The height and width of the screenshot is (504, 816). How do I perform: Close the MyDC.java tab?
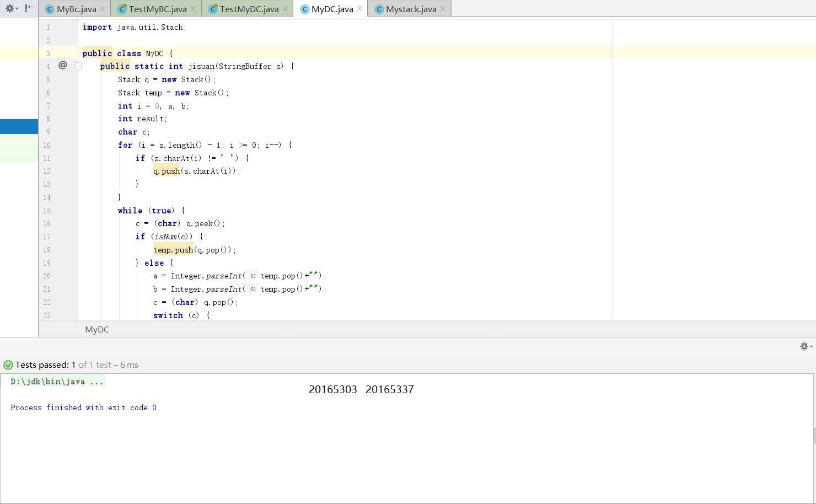[x=359, y=9]
